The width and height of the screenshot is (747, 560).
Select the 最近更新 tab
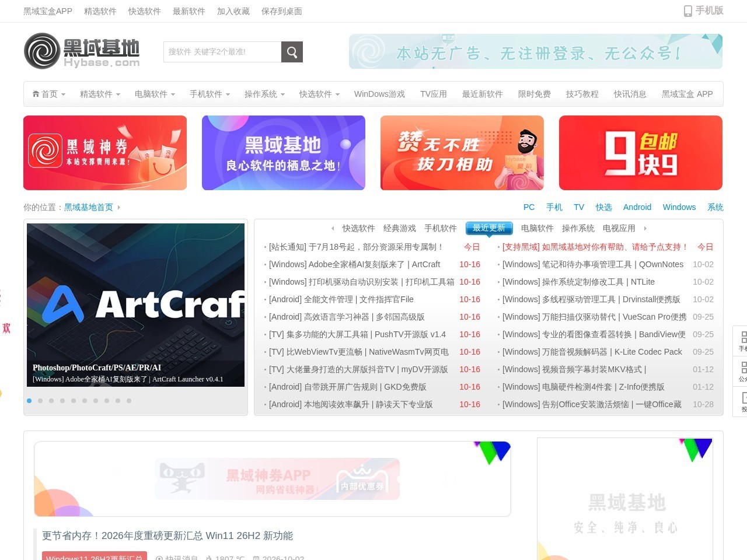489,228
